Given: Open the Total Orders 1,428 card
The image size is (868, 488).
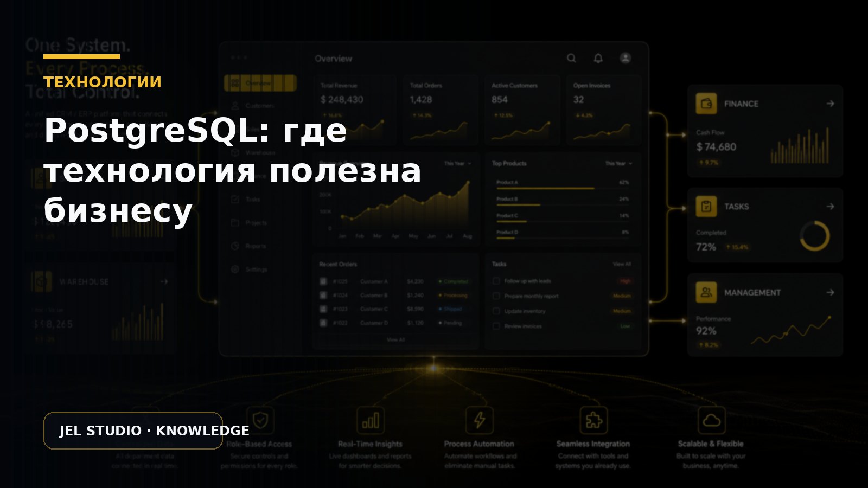Looking at the screenshot, I should click(x=441, y=110).
